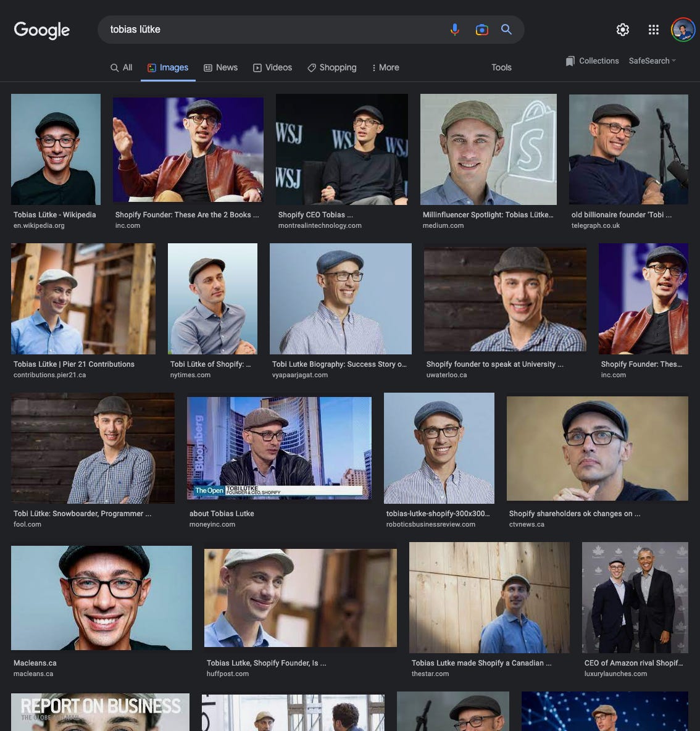
Task: Open the Google account profile avatar
Action: pyautogui.click(x=683, y=30)
